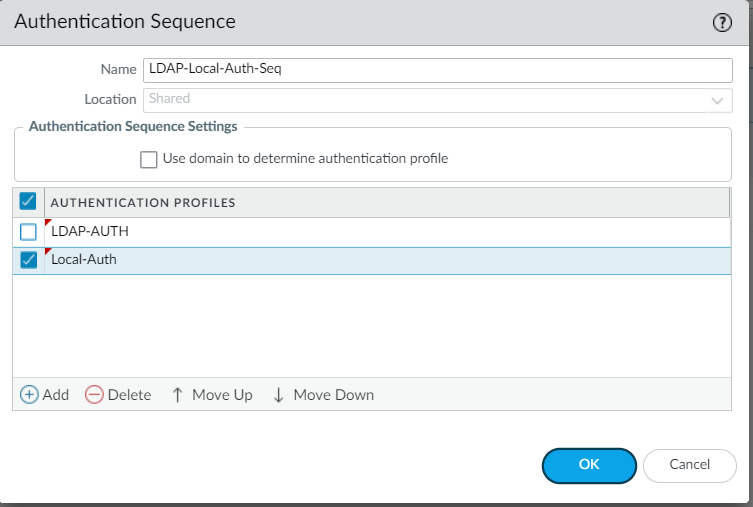This screenshot has height=507, width=753.
Task: Toggle the select-all Authentication Profiles header checkbox
Action: (28, 201)
